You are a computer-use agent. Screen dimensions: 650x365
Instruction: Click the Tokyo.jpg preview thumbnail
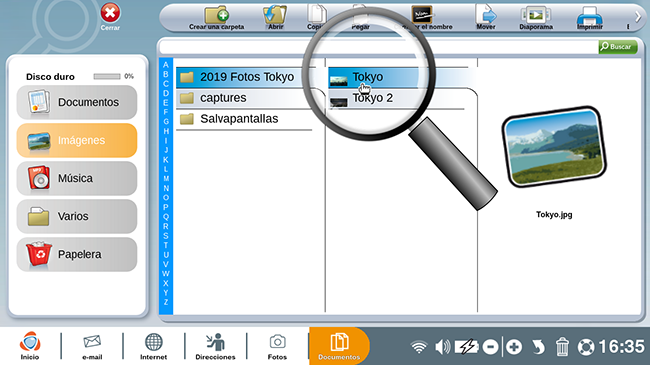(x=554, y=146)
